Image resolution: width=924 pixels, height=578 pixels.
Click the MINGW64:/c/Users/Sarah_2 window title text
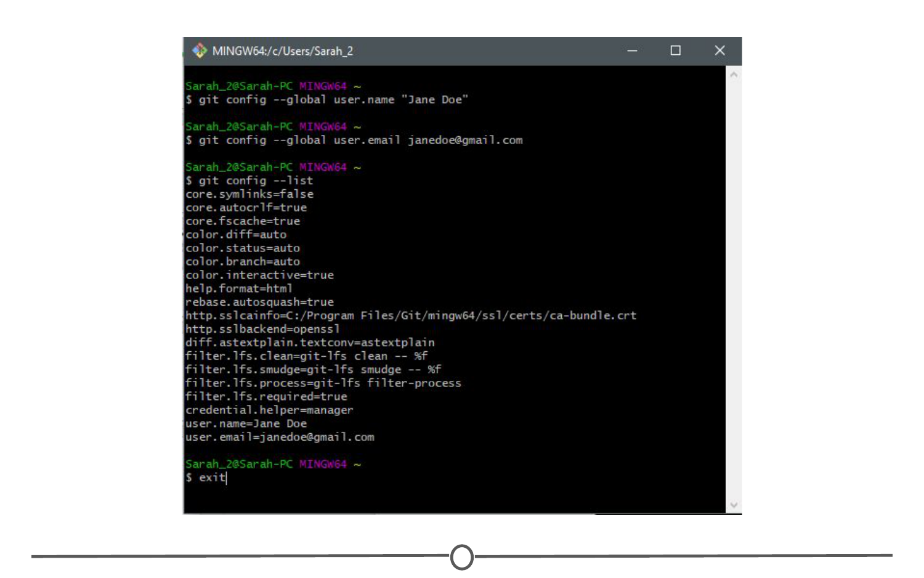point(283,51)
